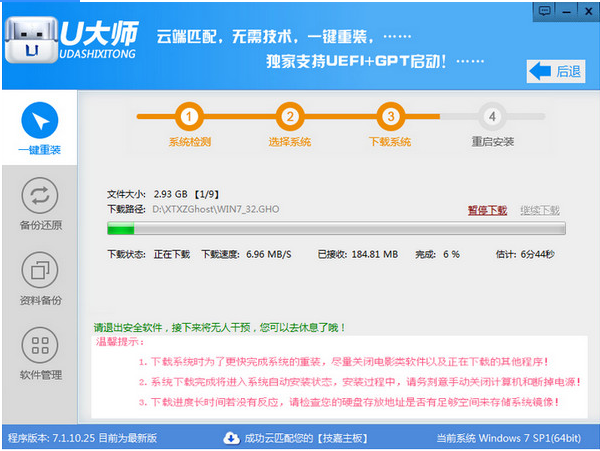The width and height of the screenshot is (600, 451).
Task: Minimize the U大师 window
Action: (x=564, y=9)
